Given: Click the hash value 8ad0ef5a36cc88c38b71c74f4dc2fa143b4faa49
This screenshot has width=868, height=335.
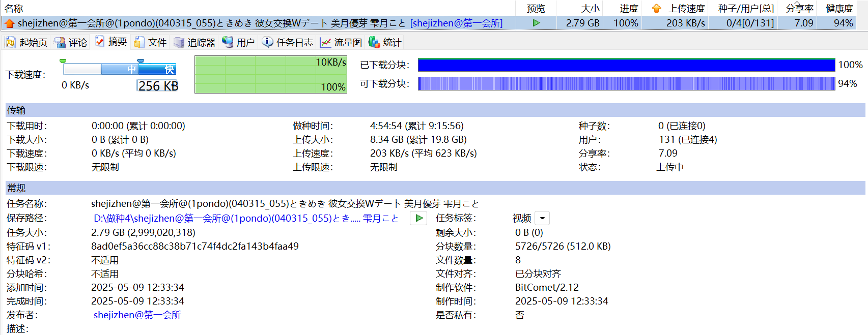Looking at the screenshot, I should tap(195, 246).
